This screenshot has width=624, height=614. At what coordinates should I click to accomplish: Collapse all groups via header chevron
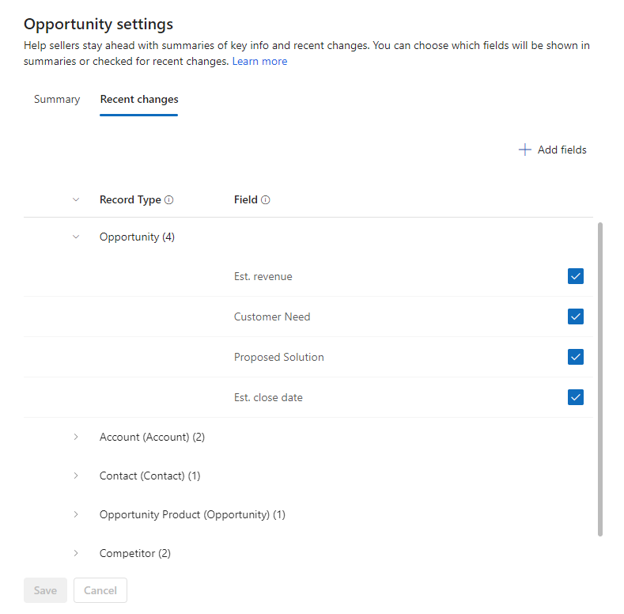click(76, 199)
